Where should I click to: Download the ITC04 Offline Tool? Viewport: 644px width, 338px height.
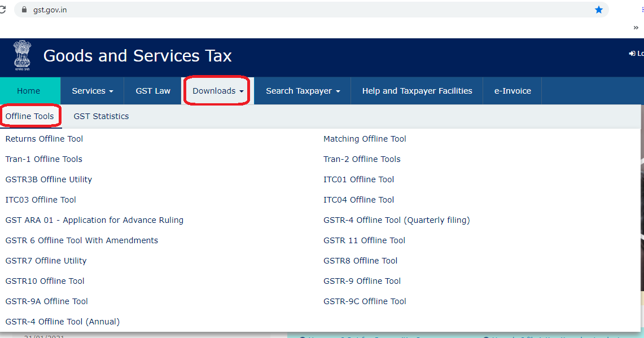pyautogui.click(x=358, y=199)
